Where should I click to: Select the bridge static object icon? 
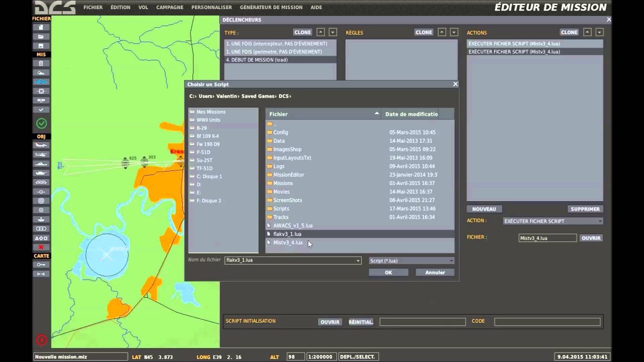click(x=41, y=182)
